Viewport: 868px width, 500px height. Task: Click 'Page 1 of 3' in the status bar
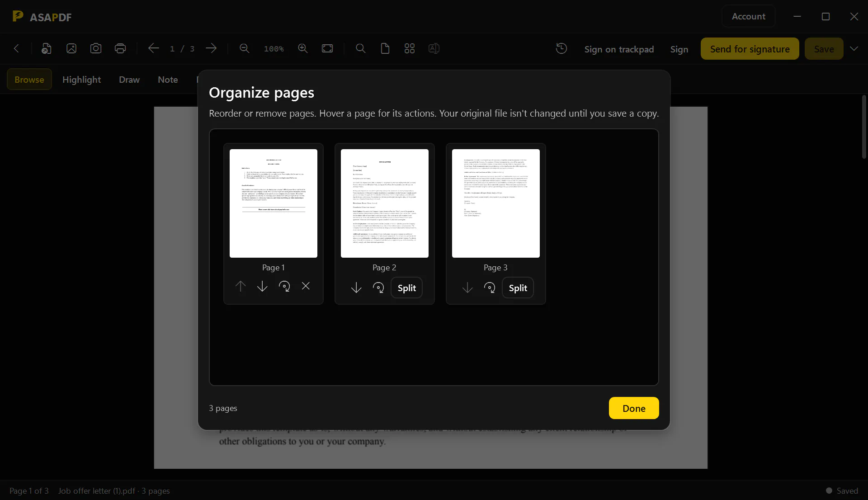pyautogui.click(x=29, y=491)
